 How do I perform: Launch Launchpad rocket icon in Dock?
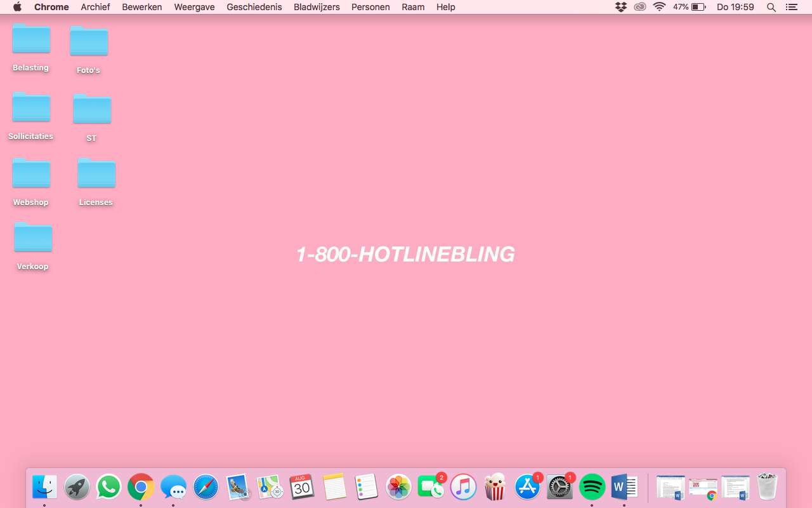[77, 487]
